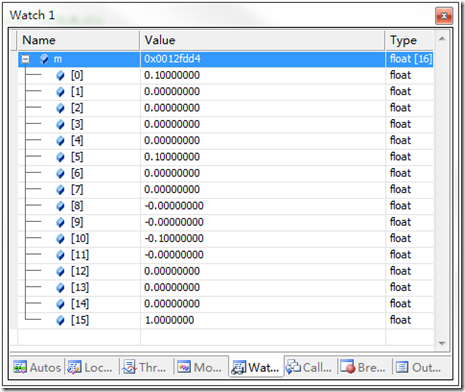Click the field icon for element [11]
Image resolution: width=465 pixels, height=392 pixels.
(x=60, y=255)
